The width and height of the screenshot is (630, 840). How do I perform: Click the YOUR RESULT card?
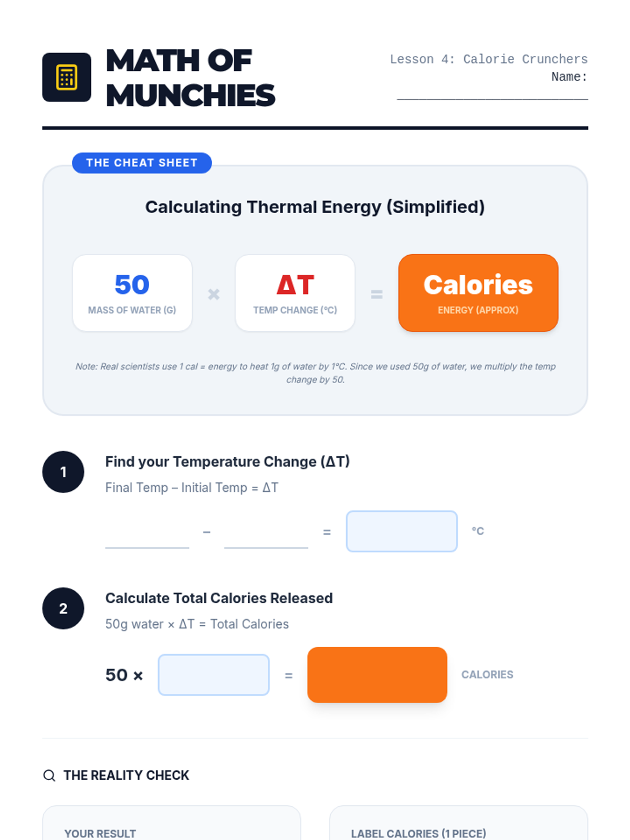click(172, 823)
